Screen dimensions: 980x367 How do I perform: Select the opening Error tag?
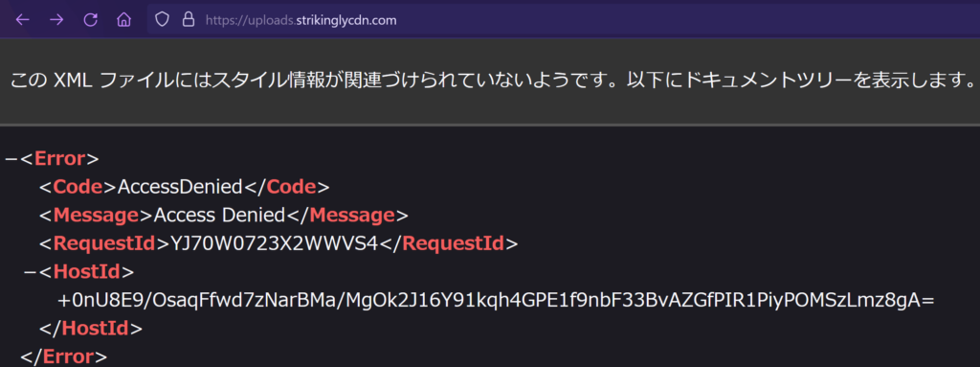60,158
